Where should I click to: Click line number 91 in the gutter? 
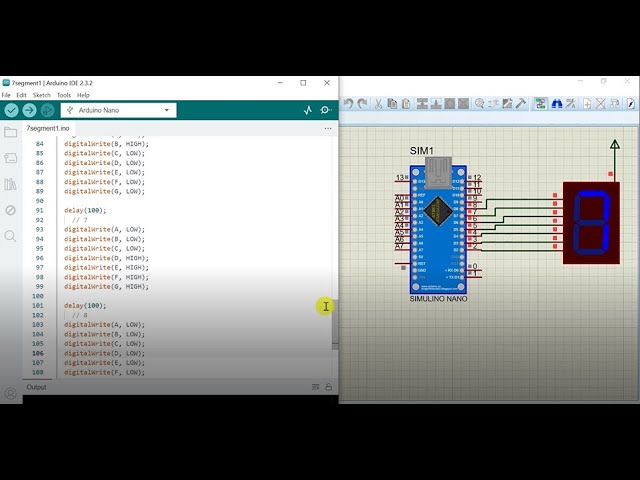pos(39,211)
